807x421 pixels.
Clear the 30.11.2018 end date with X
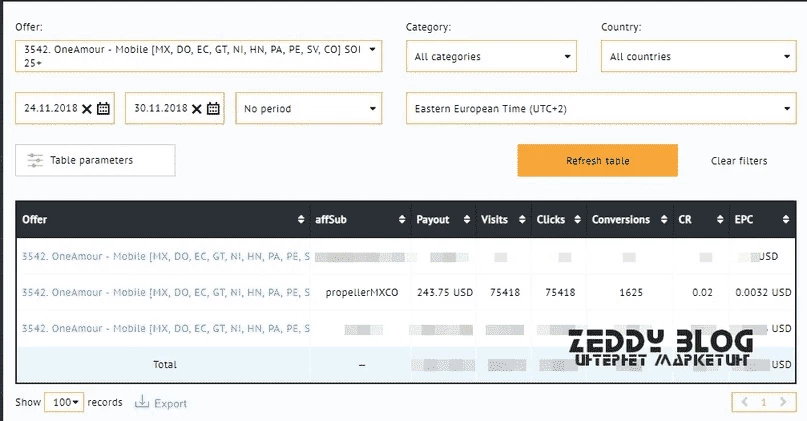point(196,109)
